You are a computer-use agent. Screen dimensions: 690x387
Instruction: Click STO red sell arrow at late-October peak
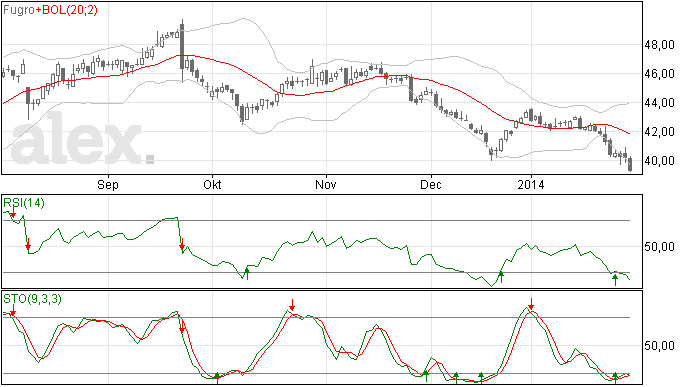(x=292, y=304)
